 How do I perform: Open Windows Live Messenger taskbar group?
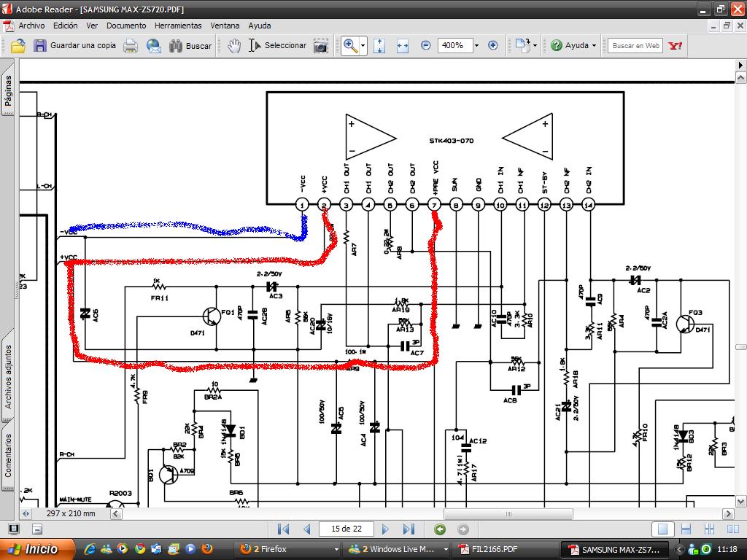point(398,549)
